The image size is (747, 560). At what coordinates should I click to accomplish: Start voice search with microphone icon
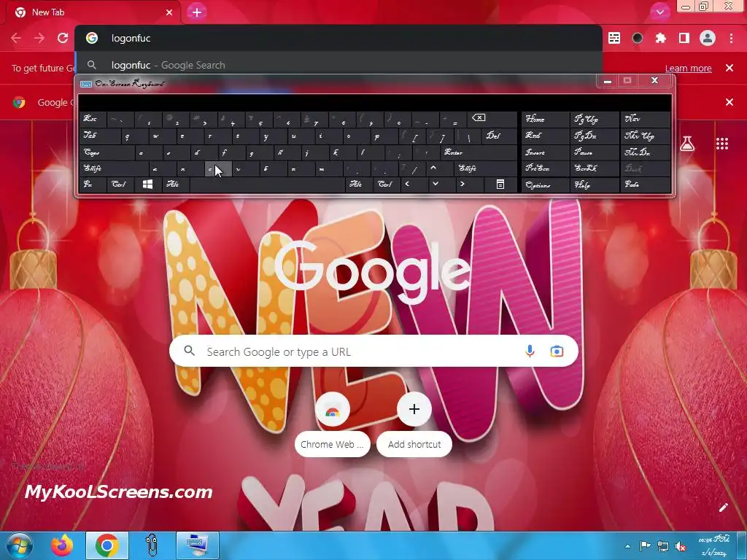[530, 351]
